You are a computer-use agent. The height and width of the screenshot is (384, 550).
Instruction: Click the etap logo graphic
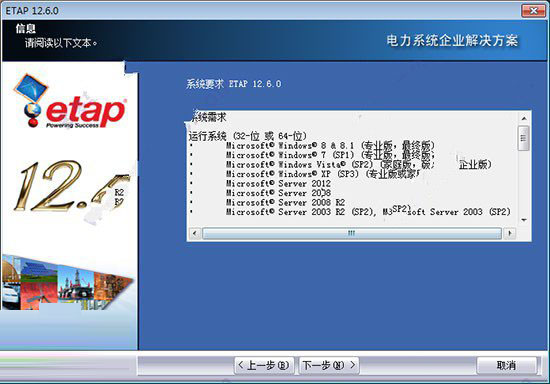tap(69, 101)
